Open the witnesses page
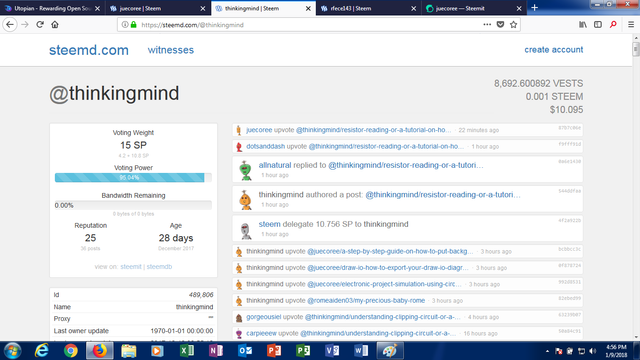The height and width of the screenshot is (360, 640). point(171,50)
